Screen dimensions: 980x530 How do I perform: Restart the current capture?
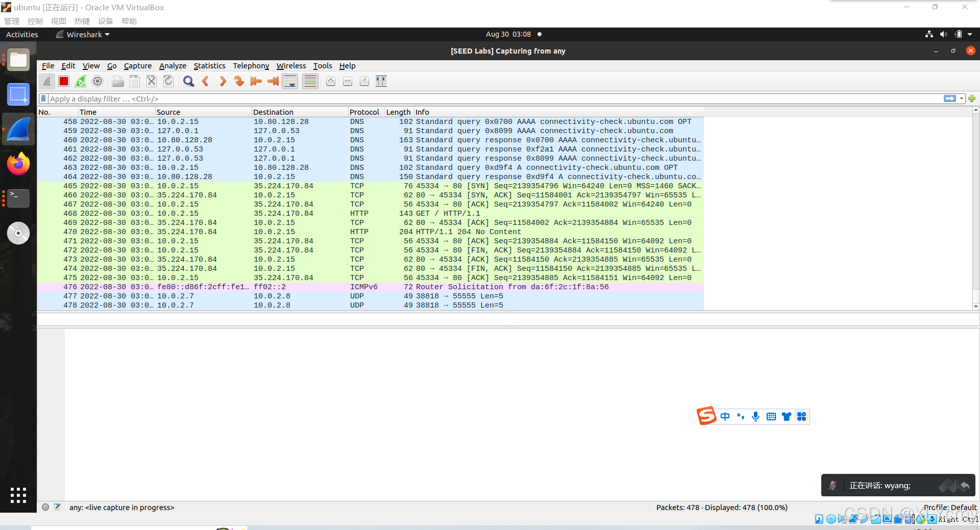81,81
